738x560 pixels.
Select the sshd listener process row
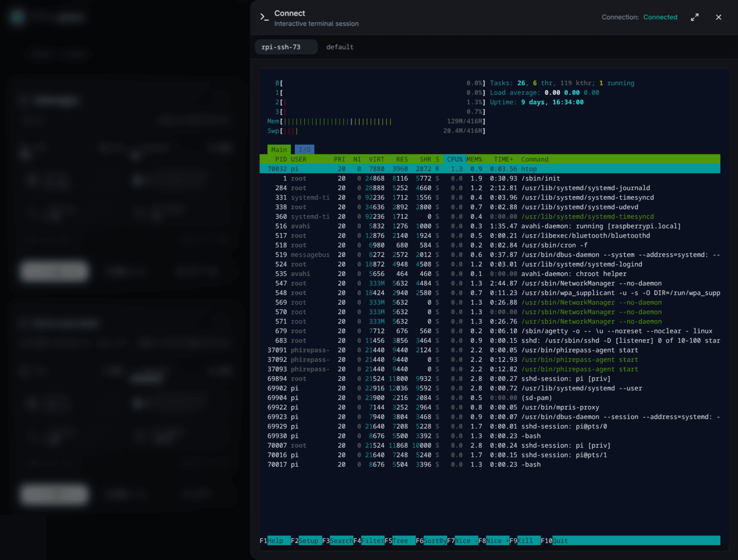[490, 341]
